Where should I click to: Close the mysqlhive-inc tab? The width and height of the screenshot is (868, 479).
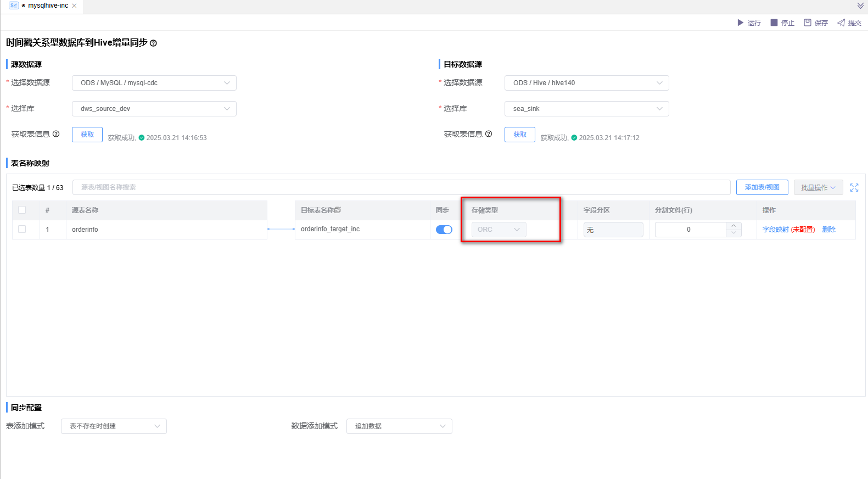click(74, 5)
